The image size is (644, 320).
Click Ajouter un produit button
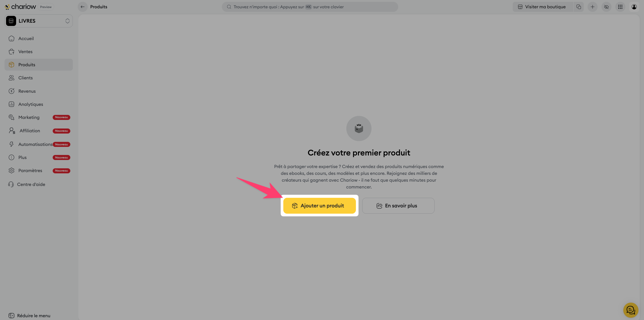pyautogui.click(x=319, y=206)
